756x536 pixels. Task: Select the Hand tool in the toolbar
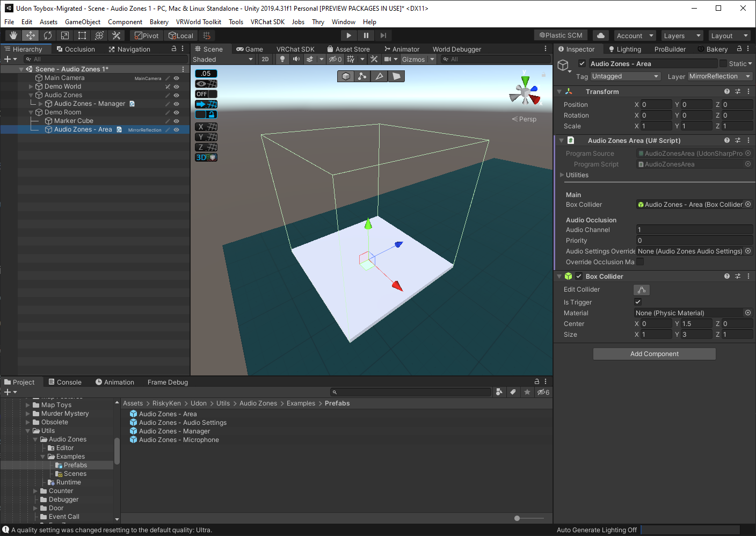(13, 35)
